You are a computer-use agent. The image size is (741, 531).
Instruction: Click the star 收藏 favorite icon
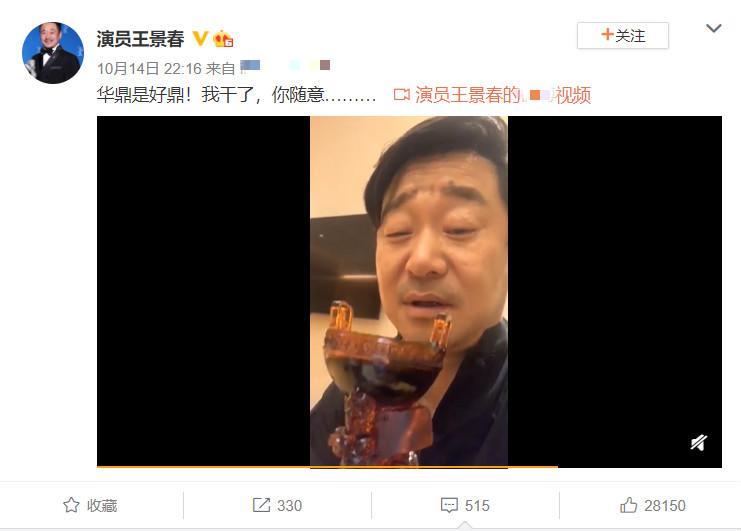pyautogui.click(x=71, y=505)
